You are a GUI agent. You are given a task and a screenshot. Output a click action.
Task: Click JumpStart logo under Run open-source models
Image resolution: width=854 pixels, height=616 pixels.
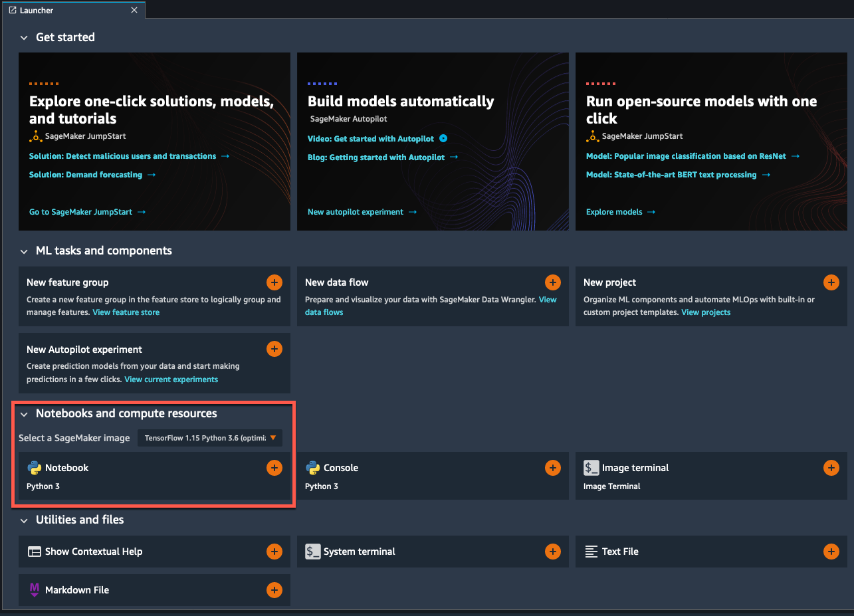coord(593,136)
